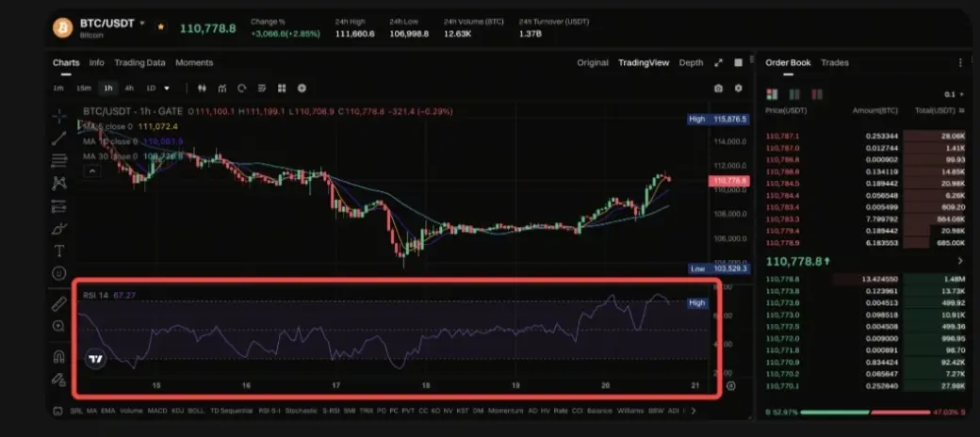Select the ruler measure tool
The height and width of the screenshot is (437, 980).
click(59, 303)
